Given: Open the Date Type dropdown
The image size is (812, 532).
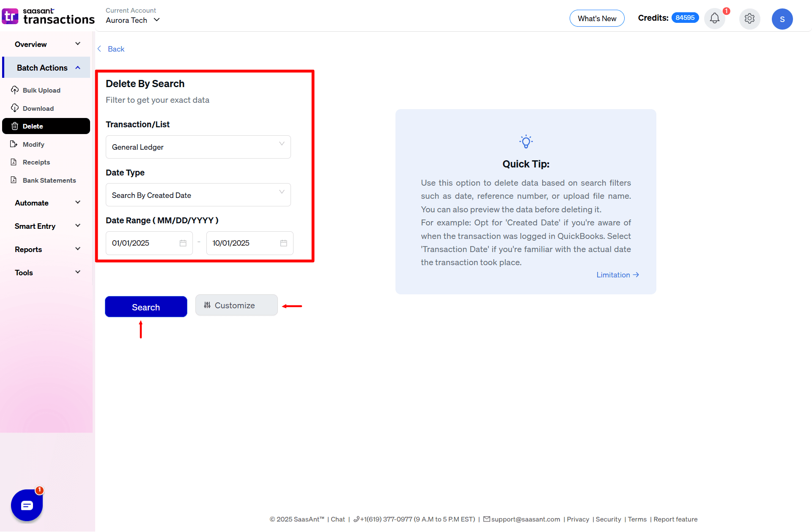Looking at the screenshot, I should pos(198,195).
